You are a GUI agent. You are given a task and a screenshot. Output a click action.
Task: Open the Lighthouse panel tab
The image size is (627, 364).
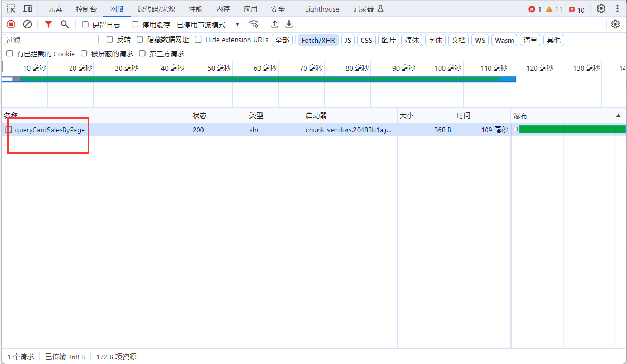[x=322, y=8]
